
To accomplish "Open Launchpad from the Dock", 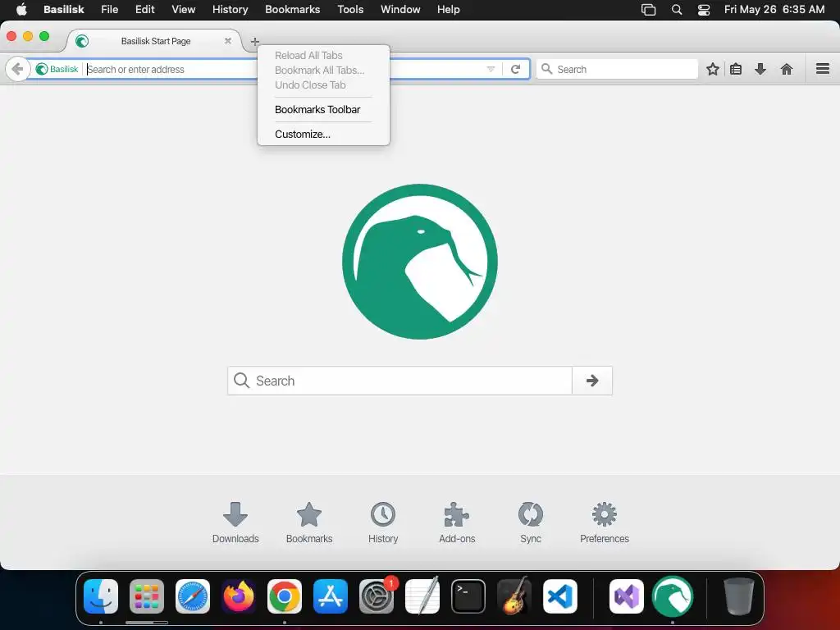I will (147, 596).
